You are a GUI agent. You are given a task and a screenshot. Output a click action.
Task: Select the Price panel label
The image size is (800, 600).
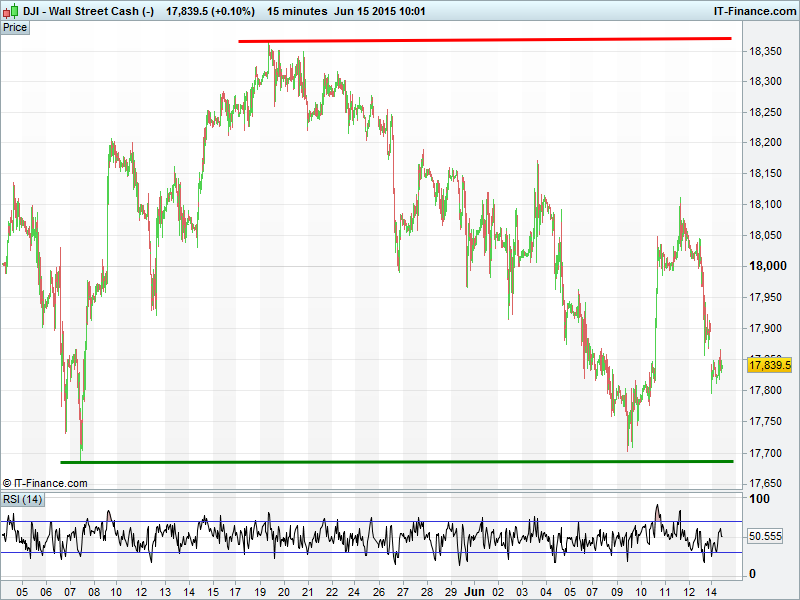click(x=15, y=27)
